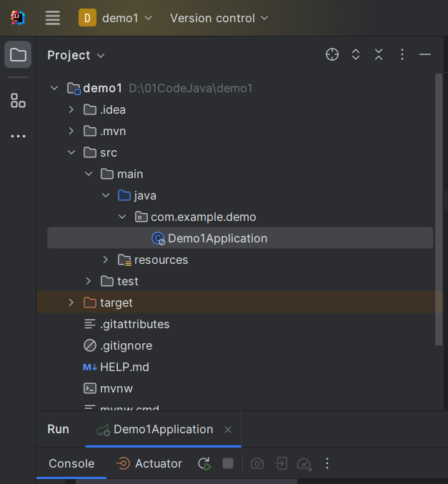448x484 pixels.
Task: Open the Structure tool window icon
Action: [x=18, y=100]
